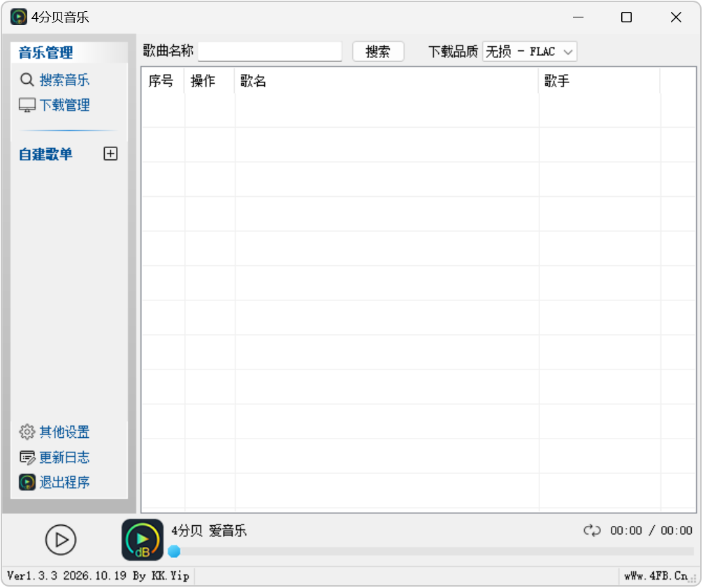Image resolution: width=703 pixels, height=588 pixels.
Task: Click the exit program app icon
Action: click(x=27, y=483)
